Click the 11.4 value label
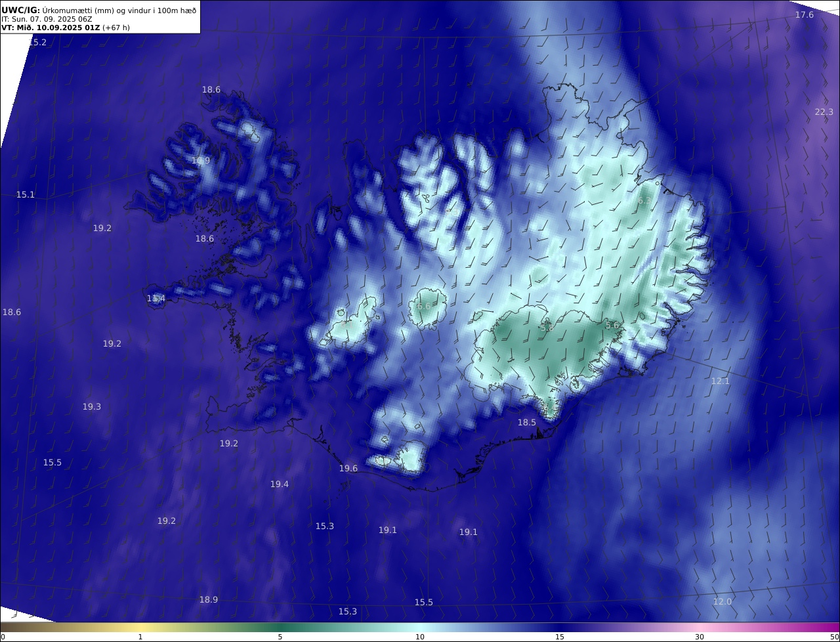 click(156, 299)
